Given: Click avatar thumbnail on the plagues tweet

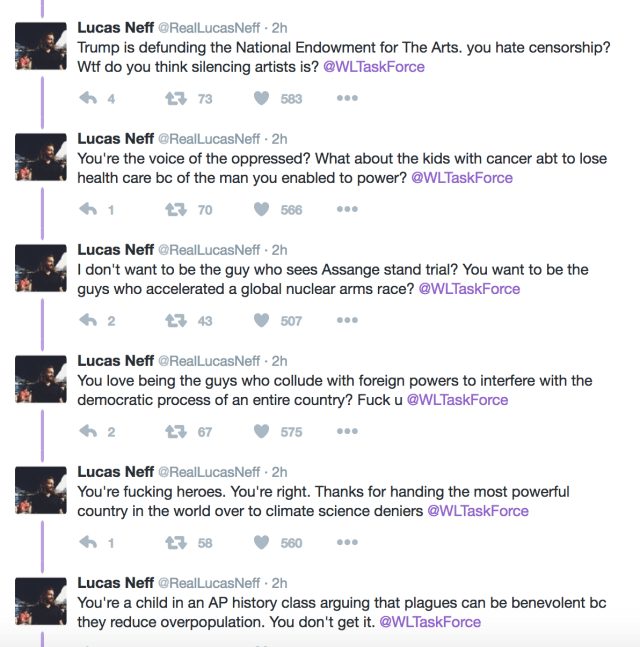Looking at the screenshot, I should (x=41, y=602).
